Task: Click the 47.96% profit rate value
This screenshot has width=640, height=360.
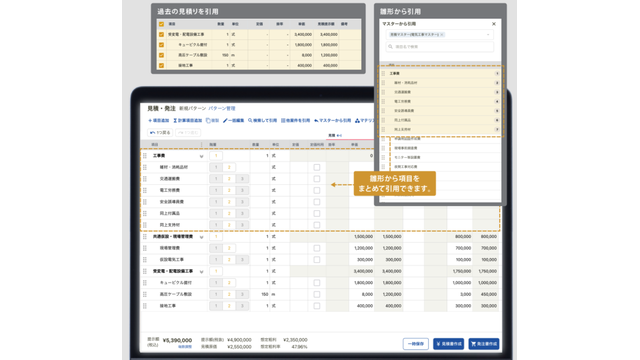Action: pos(300,347)
